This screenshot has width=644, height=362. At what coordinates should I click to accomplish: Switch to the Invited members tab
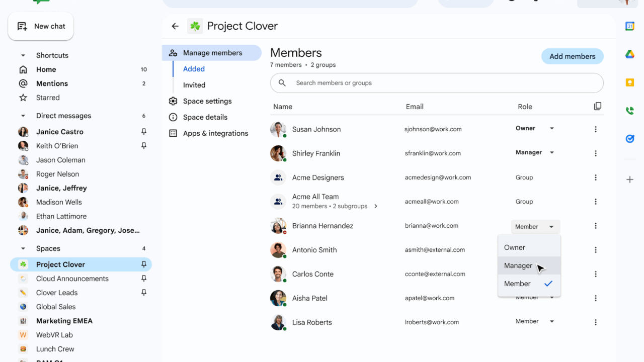pyautogui.click(x=194, y=85)
